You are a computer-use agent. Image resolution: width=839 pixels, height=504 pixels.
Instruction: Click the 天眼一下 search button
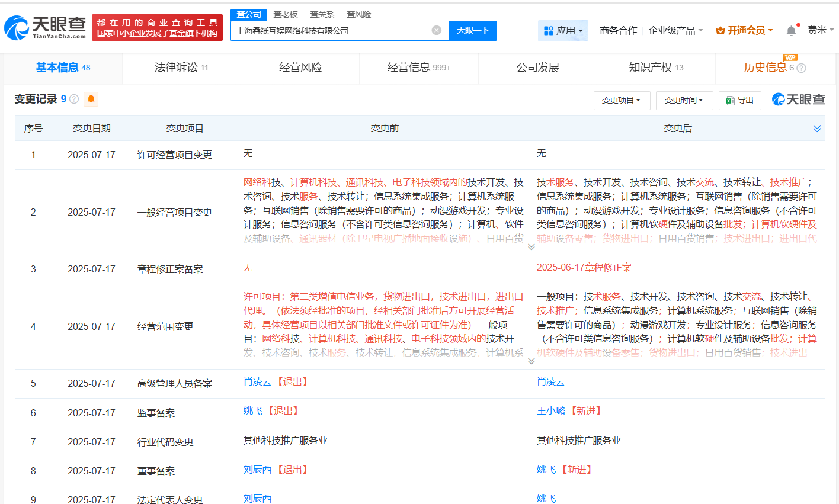(473, 30)
